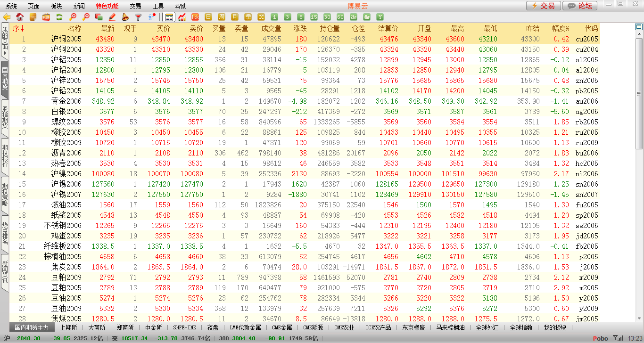Select the 4hr period icon

click(367, 17)
